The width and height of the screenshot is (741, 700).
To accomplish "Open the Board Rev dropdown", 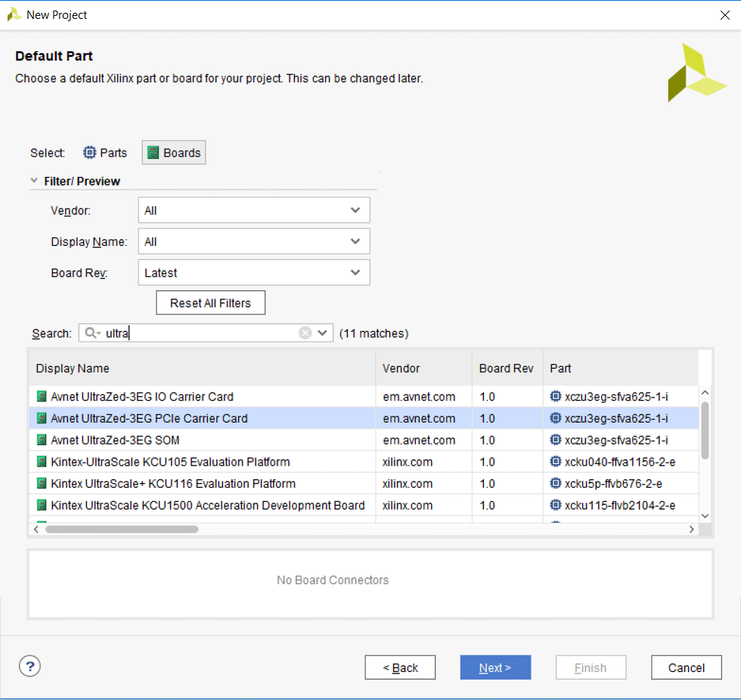I will [x=356, y=272].
